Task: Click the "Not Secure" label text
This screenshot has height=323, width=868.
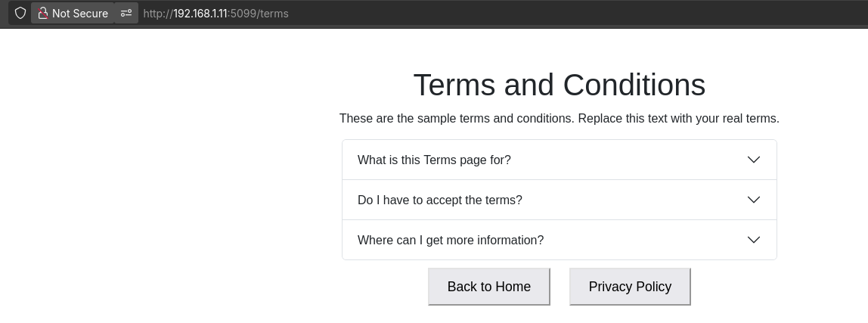Action: (79, 14)
